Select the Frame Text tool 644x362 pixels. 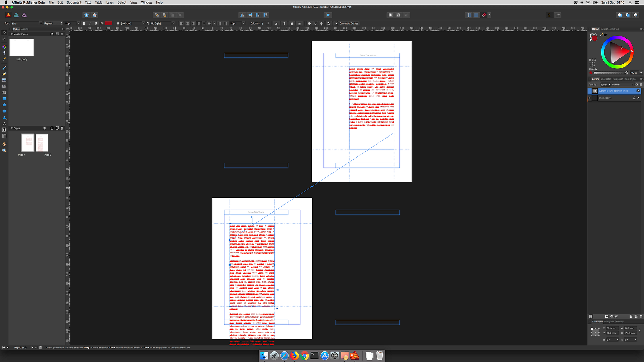(4, 130)
